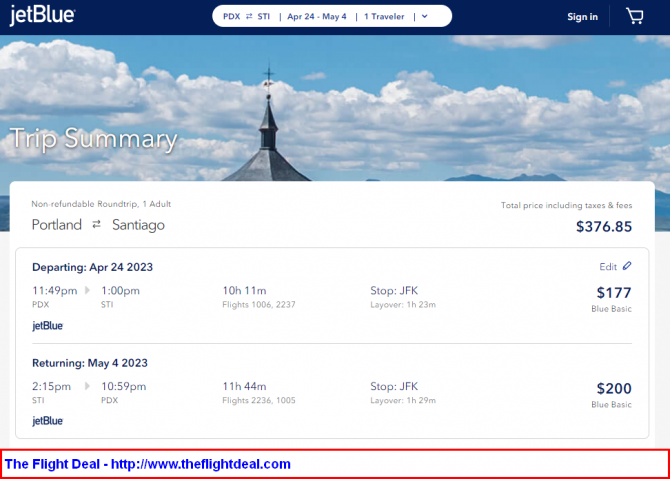Click the PDX origin code in search bar
Screen dimensions: 670x479
pyautogui.click(x=232, y=16)
